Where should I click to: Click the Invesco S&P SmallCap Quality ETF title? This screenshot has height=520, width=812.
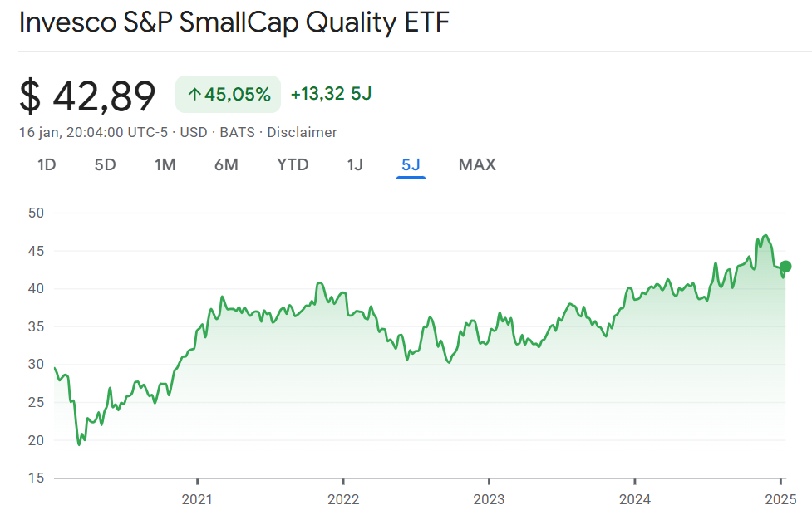point(234,23)
